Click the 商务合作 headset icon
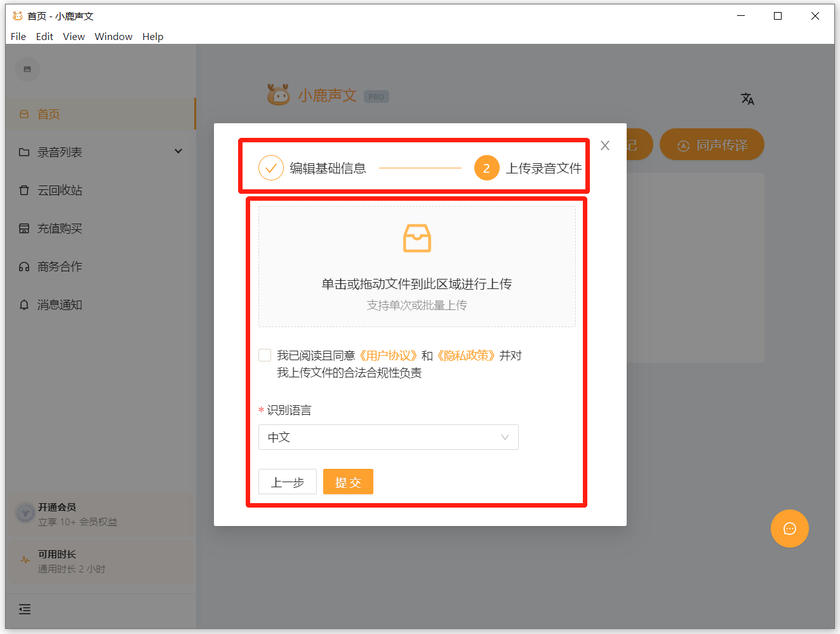The height and width of the screenshot is (634, 840). (x=24, y=267)
